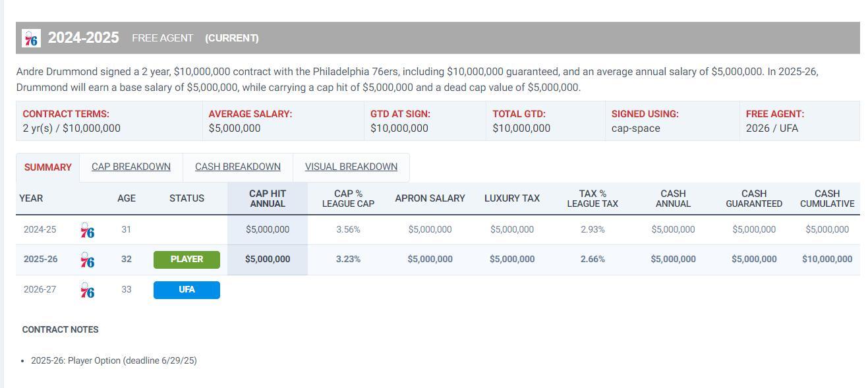The image size is (868, 388).
Task: Click the Cap Hit Annual column header
Action: tap(268, 198)
